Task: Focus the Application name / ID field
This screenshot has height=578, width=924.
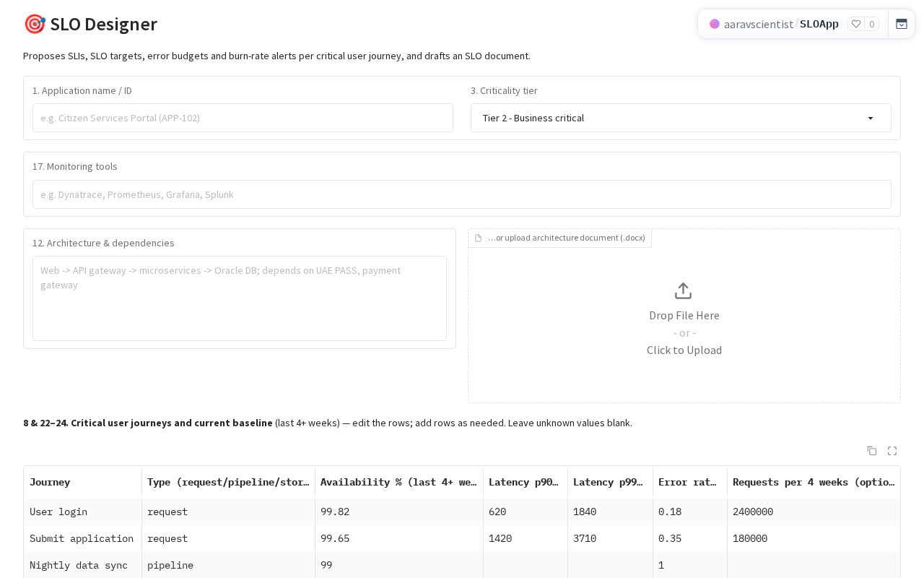Action: click(243, 118)
